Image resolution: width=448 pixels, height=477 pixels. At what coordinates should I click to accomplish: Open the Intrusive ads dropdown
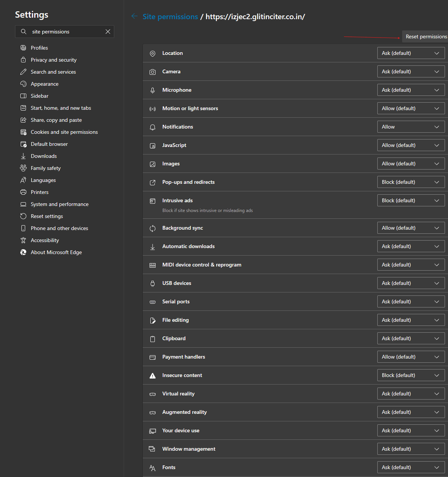pyautogui.click(x=411, y=200)
